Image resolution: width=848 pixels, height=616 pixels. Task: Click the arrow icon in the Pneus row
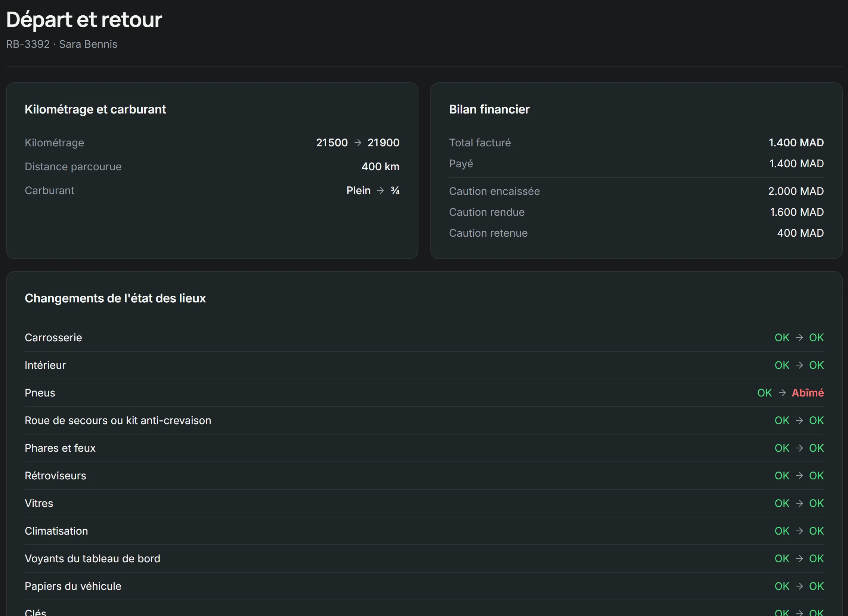[x=782, y=393]
